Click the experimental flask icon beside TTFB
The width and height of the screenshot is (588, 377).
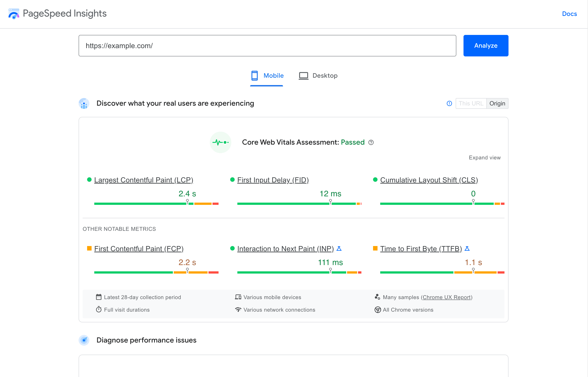467,248
